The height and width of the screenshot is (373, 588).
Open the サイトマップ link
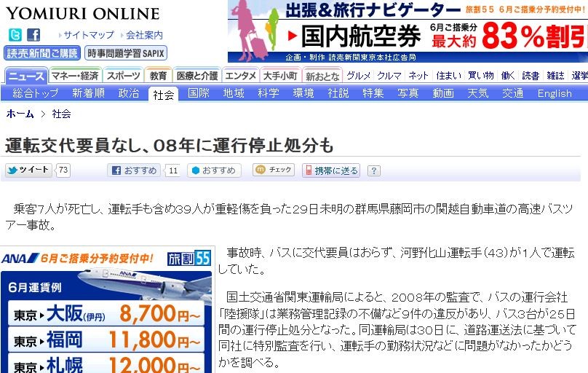89,35
